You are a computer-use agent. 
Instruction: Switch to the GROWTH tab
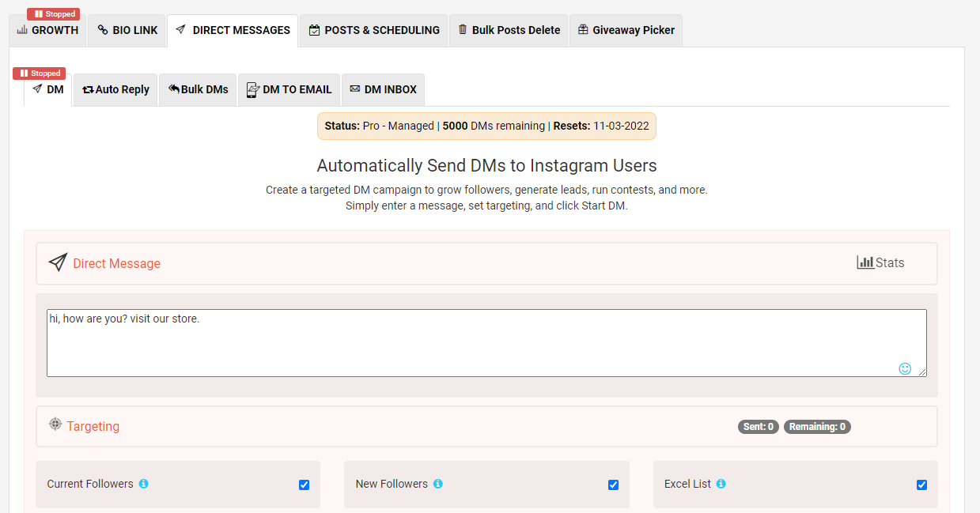[x=47, y=30]
